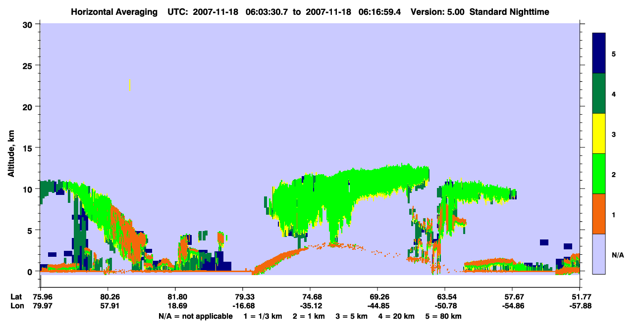Click 'Standard Nighttime' text in title
Image resolution: width=644 pixels, height=330 pixels.
(509, 12)
